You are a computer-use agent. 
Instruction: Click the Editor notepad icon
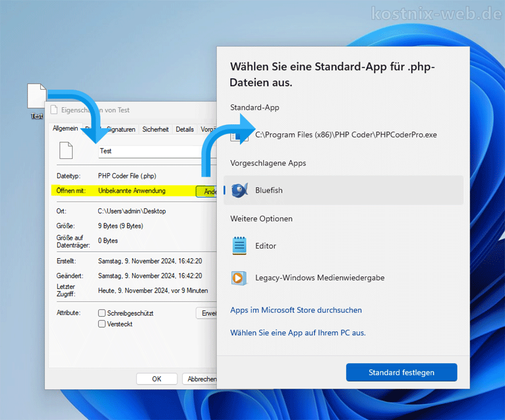[239, 246]
